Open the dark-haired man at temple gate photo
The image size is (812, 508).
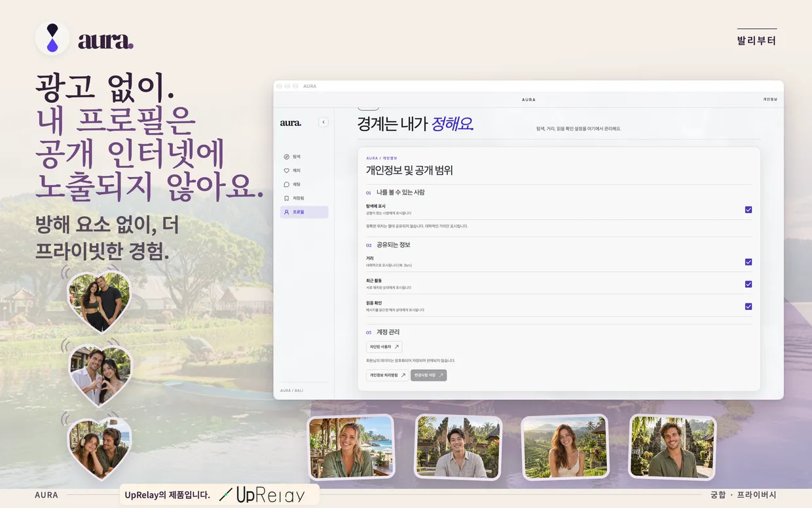[458, 446]
